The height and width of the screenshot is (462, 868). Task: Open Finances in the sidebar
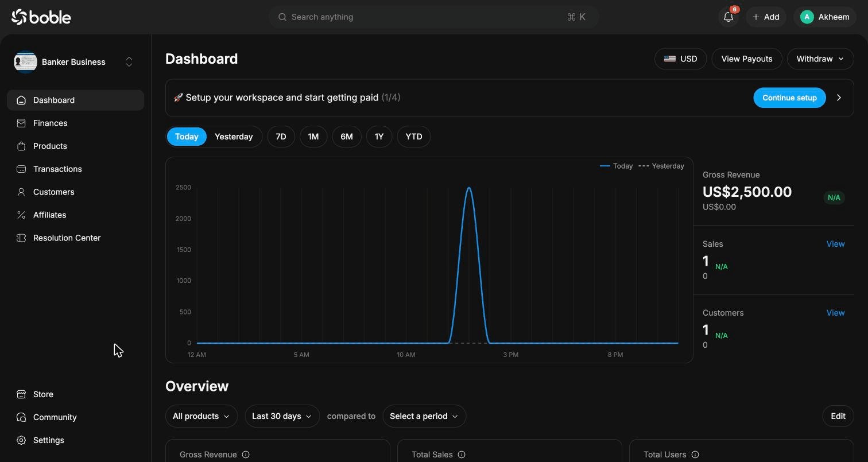(75, 123)
